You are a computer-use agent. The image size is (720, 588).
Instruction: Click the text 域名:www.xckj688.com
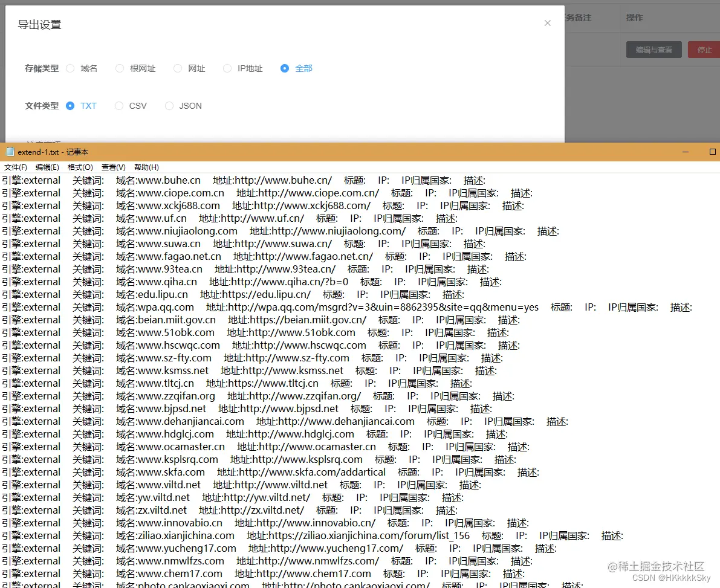168,205
